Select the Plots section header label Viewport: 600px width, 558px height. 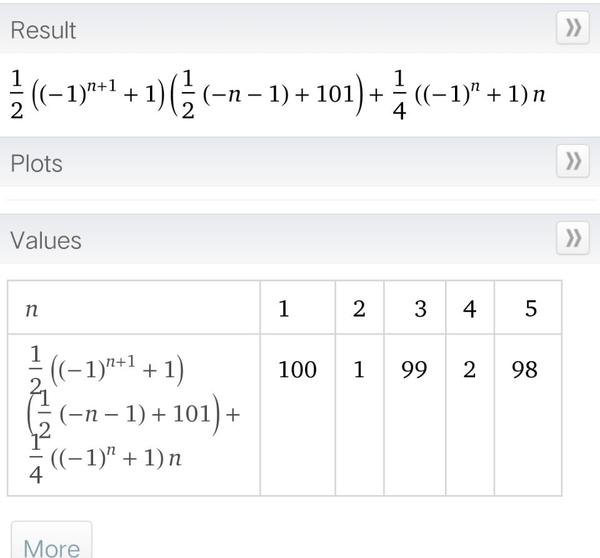click(x=36, y=163)
